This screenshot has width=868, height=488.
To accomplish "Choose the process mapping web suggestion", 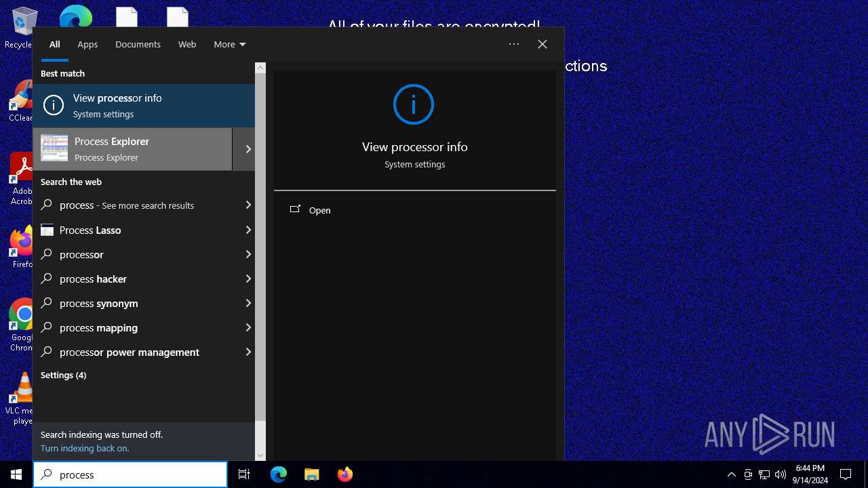I will tap(144, 327).
